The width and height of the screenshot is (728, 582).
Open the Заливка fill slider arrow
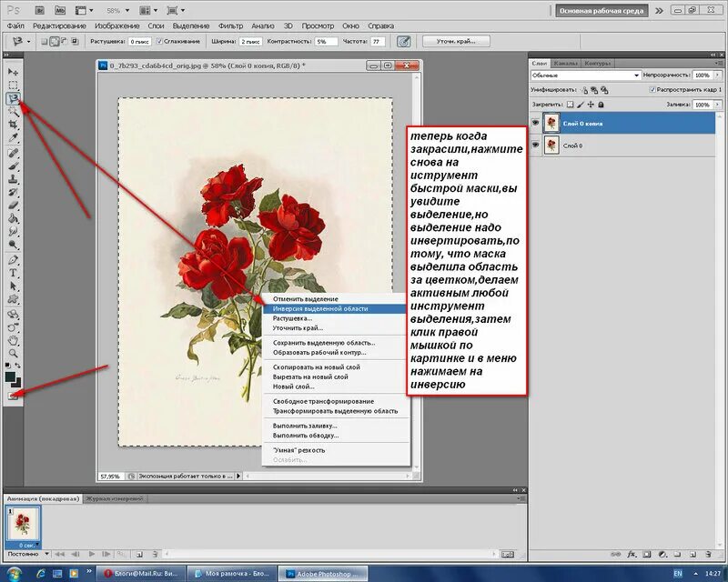(717, 105)
